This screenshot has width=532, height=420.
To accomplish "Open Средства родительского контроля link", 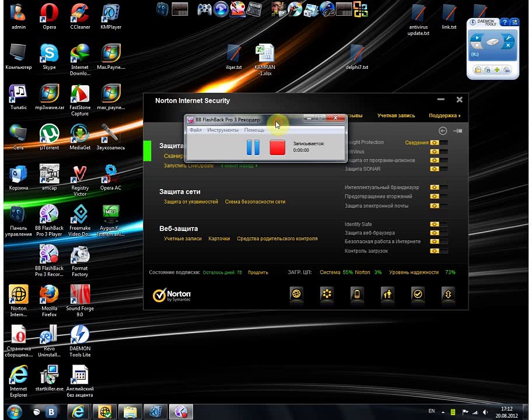I will (x=277, y=239).
